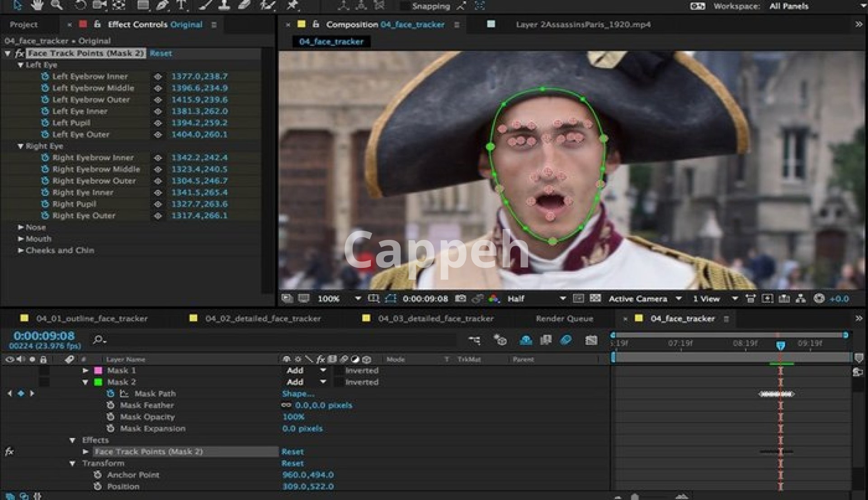Screen dimensions: 868x500
Task: Switch to the Render Queue tab
Action: click(x=564, y=319)
